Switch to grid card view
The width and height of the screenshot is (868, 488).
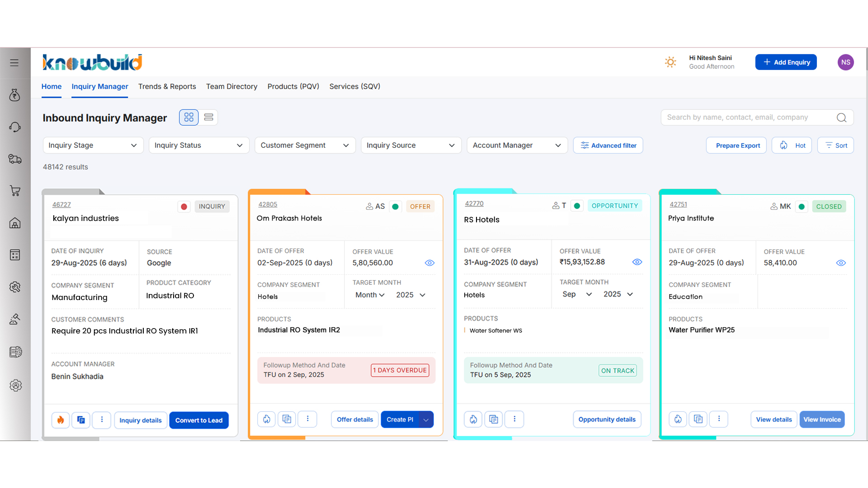click(x=189, y=117)
